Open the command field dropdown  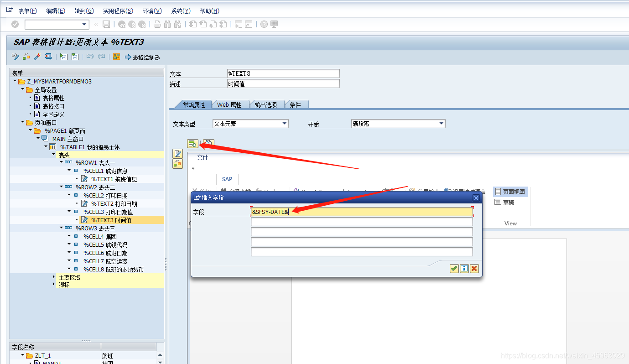pyautogui.click(x=84, y=25)
